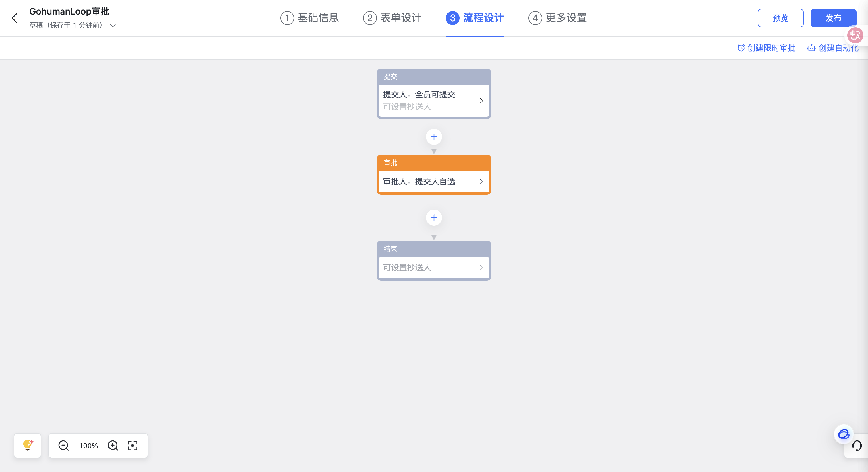868x472 pixels.
Task: Open the lightbulb tips icon
Action: (28, 445)
